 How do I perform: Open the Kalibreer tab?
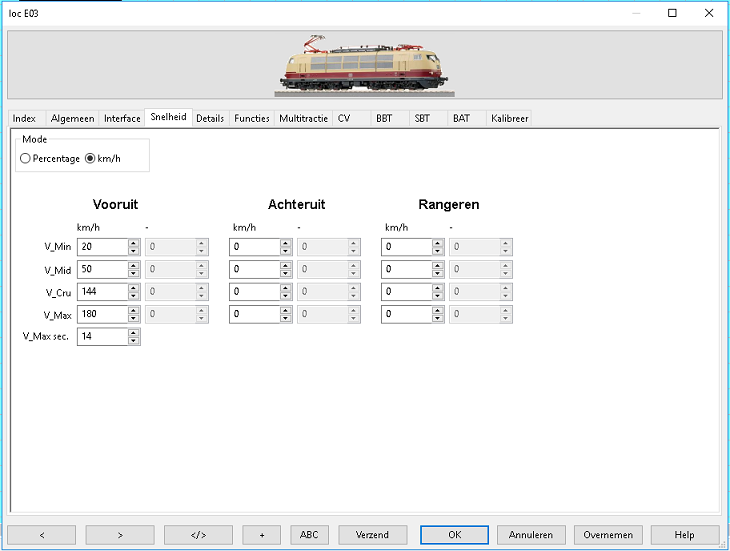click(509, 118)
